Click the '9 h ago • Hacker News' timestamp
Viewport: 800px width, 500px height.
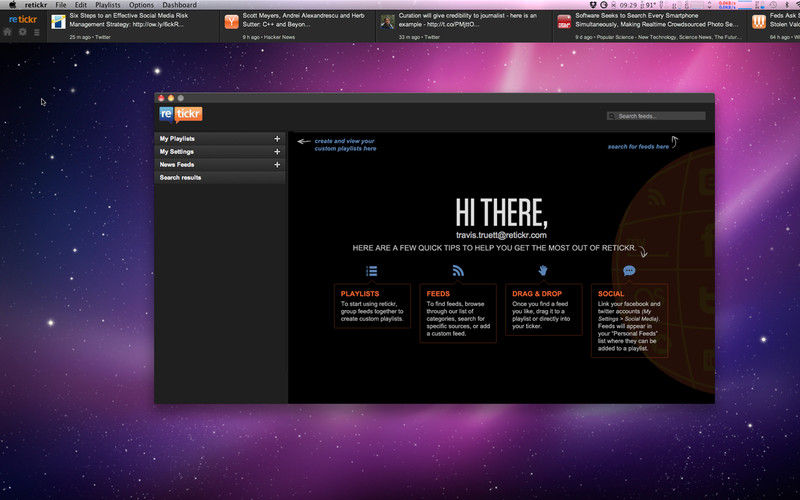268,37
